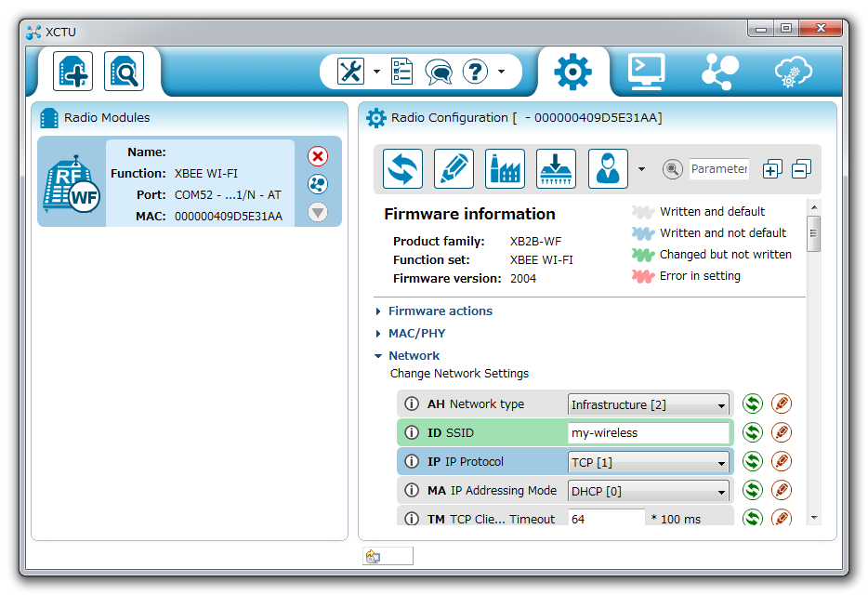Open the MA IP Addressing Mode dropdown

649,491
